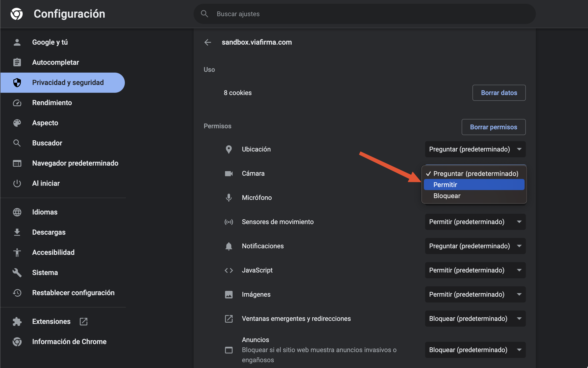Click the Borrar datos button
588x368 pixels.
[499, 93]
